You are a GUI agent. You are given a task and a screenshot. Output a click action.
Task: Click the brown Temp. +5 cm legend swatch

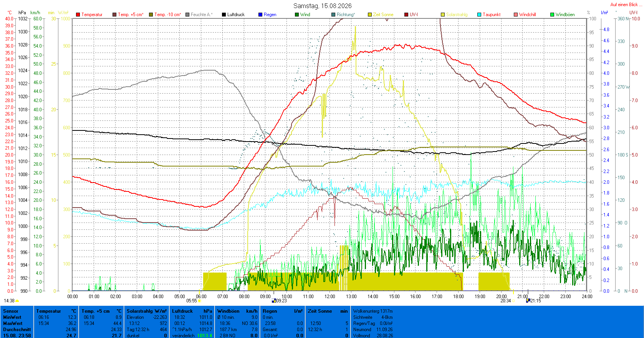114,15
